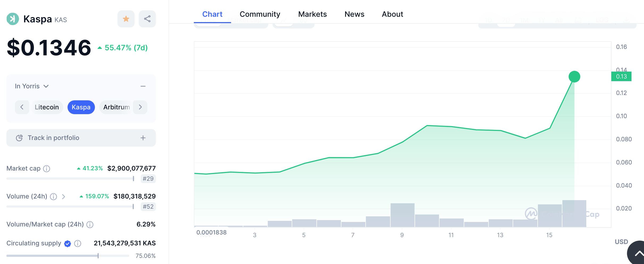Image resolution: width=644 pixels, height=264 pixels.
Task: Open Volume/Market cap (24h) info icon
Action: point(90,225)
